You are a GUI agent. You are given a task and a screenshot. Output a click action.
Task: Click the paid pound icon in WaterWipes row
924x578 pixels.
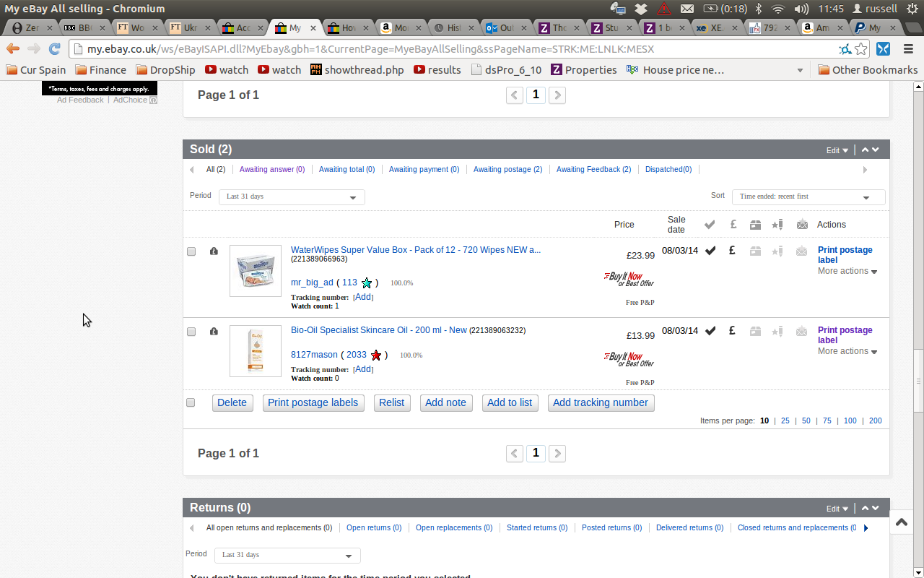[732, 250]
